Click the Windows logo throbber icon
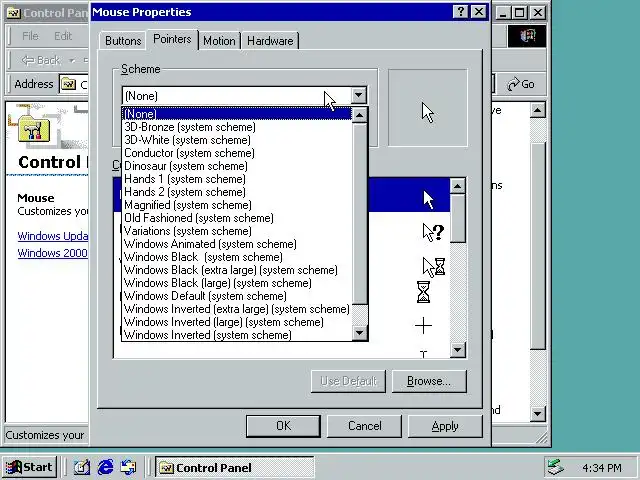The height and width of the screenshot is (480, 640). (x=527, y=36)
